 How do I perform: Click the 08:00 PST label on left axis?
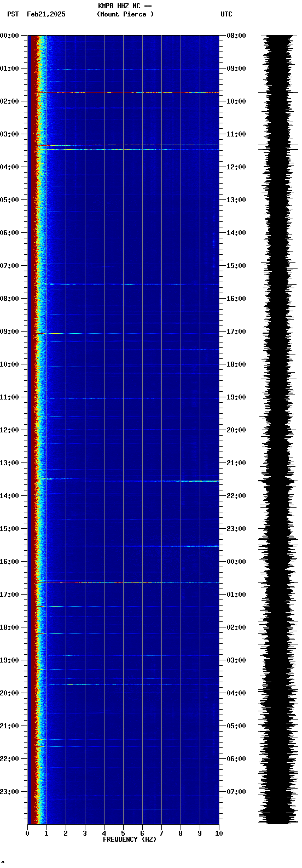pos(9,299)
